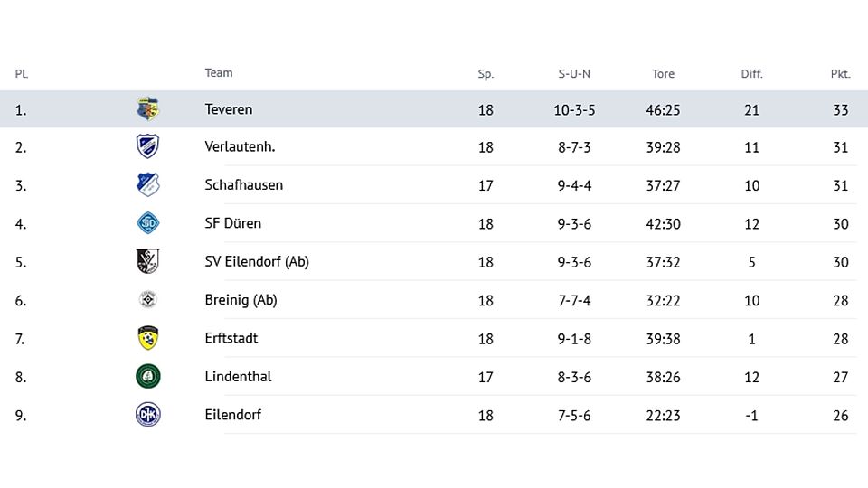Click the Schafhausen club crest

tap(147, 184)
